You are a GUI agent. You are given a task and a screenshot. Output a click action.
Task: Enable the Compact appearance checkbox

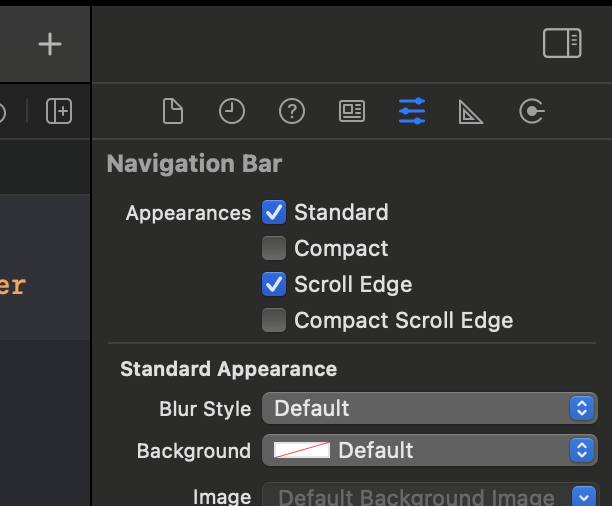274,248
